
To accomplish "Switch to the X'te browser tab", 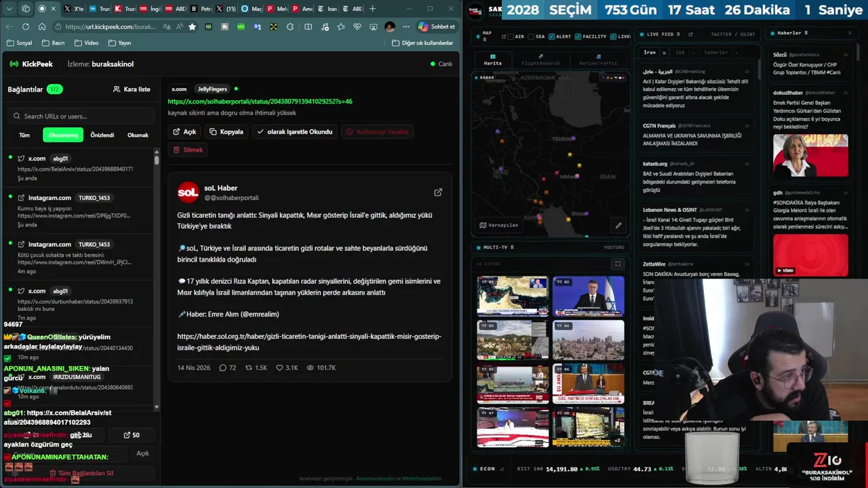I will tap(74, 9).
